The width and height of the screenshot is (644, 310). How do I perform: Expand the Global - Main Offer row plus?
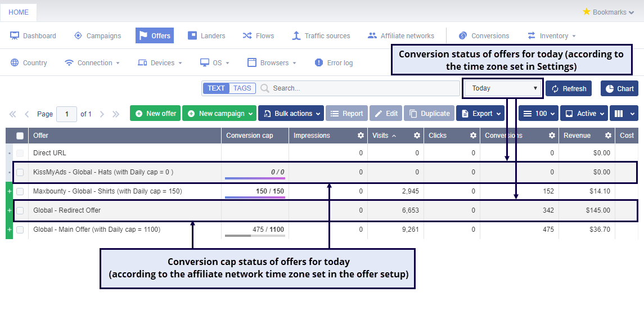coord(9,230)
